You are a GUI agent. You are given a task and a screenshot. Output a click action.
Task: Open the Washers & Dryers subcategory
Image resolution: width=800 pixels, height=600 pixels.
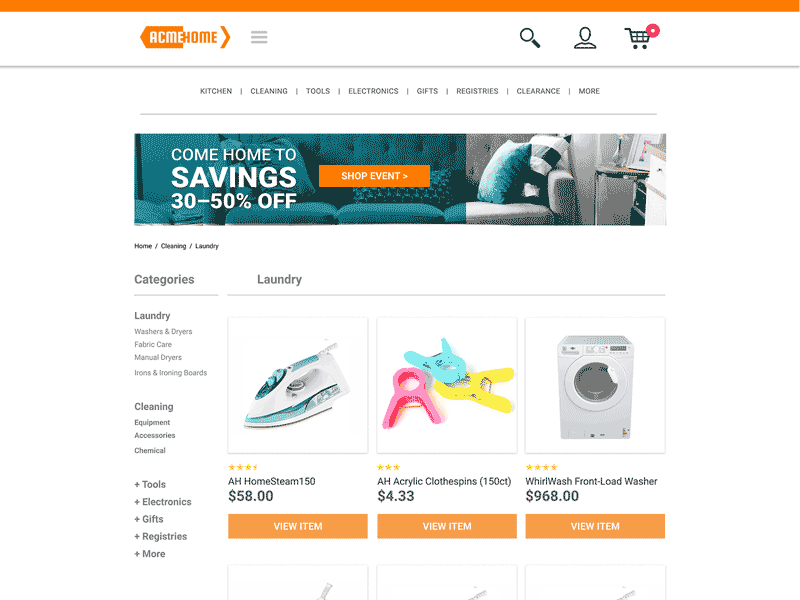pos(163,332)
